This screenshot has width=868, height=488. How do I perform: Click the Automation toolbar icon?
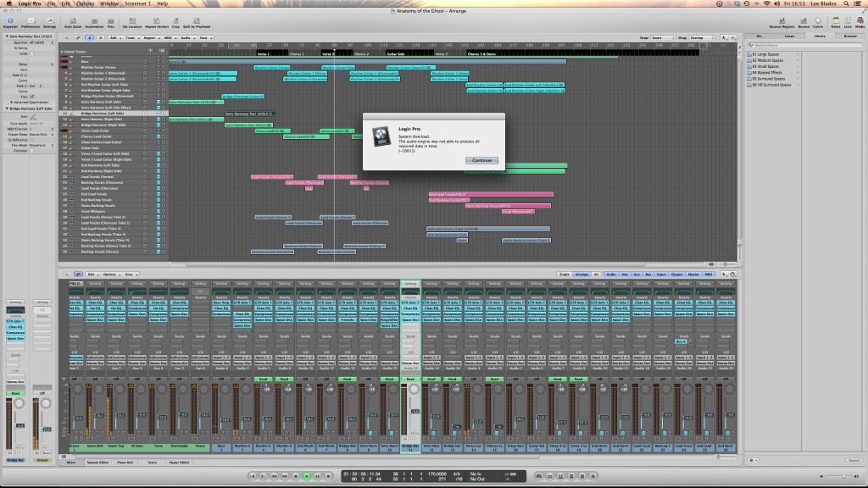click(94, 22)
